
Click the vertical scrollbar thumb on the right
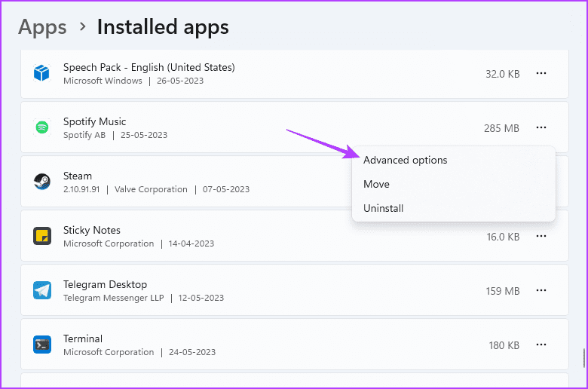click(583, 356)
